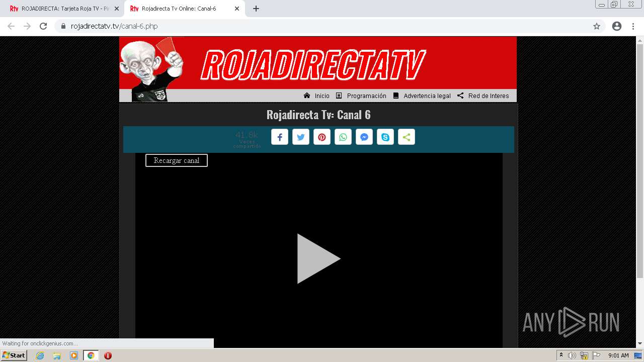Reload the current page

pyautogui.click(x=43, y=26)
